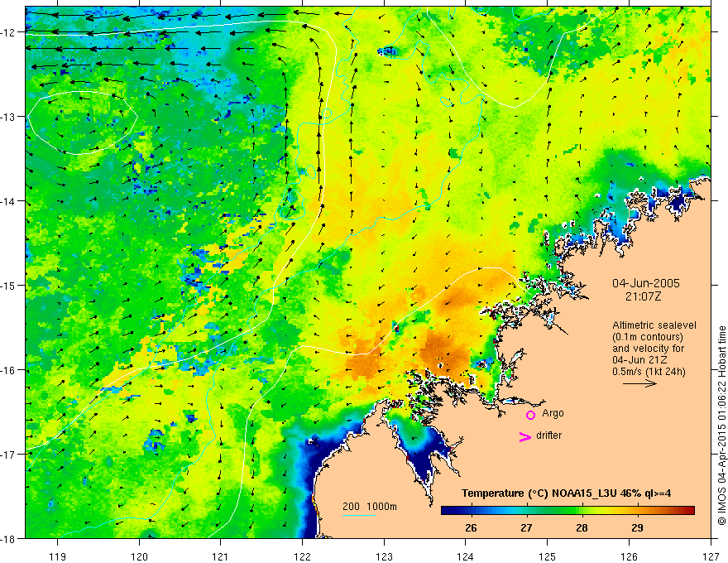Click the 27 colorbar tick label
Viewport: 728px width, 563px height.
point(526,527)
